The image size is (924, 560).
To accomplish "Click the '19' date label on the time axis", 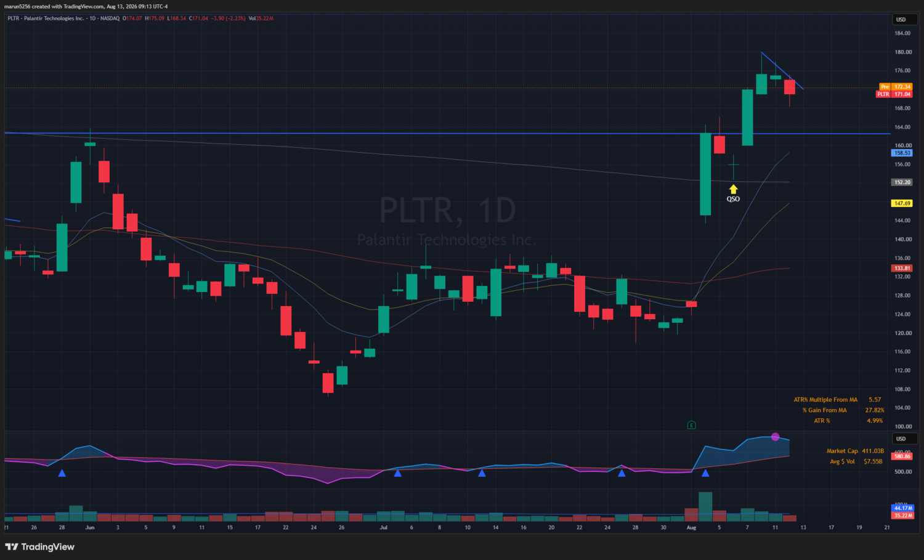I will pos(859,527).
